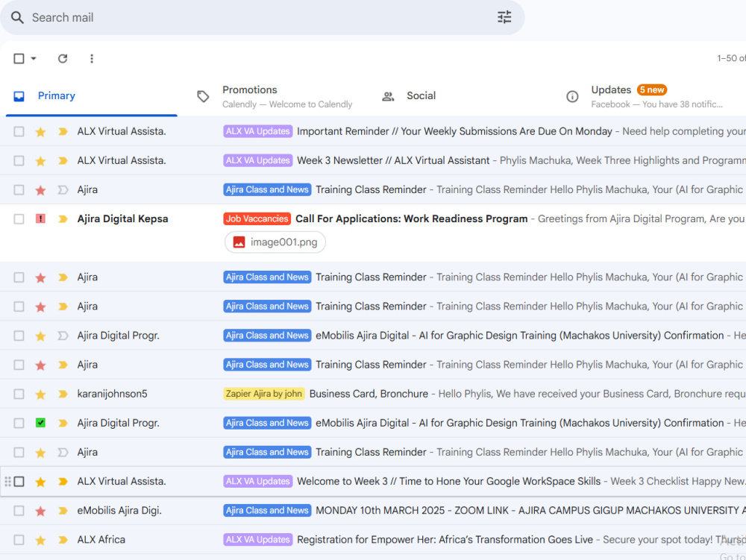746x560 pixels.
Task: Click the search magnifier icon
Action: point(17,18)
